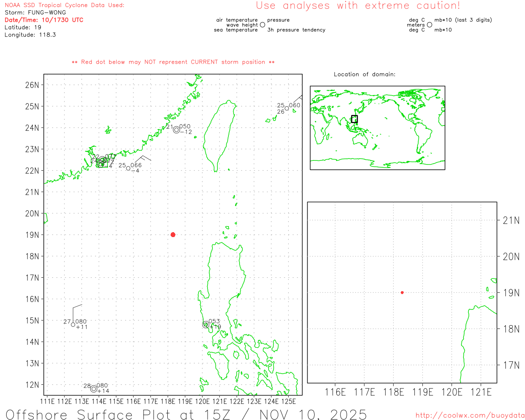Select the station circle labeled 25 066 near 22N
The image size is (525, 420).
(128, 168)
